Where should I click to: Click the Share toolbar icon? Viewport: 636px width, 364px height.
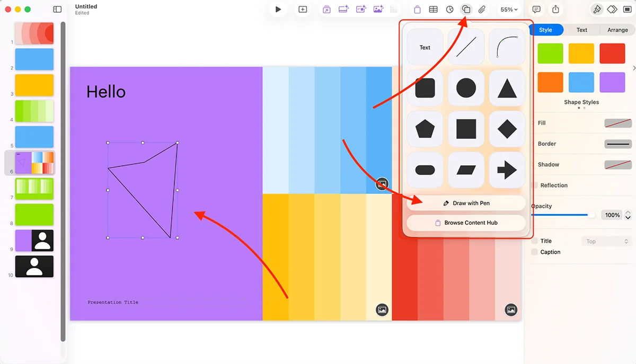[x=555, y=9]
